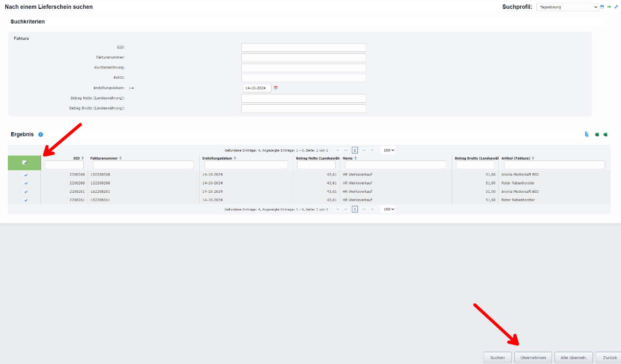Click the Übernehmen button

pos(533,358)
